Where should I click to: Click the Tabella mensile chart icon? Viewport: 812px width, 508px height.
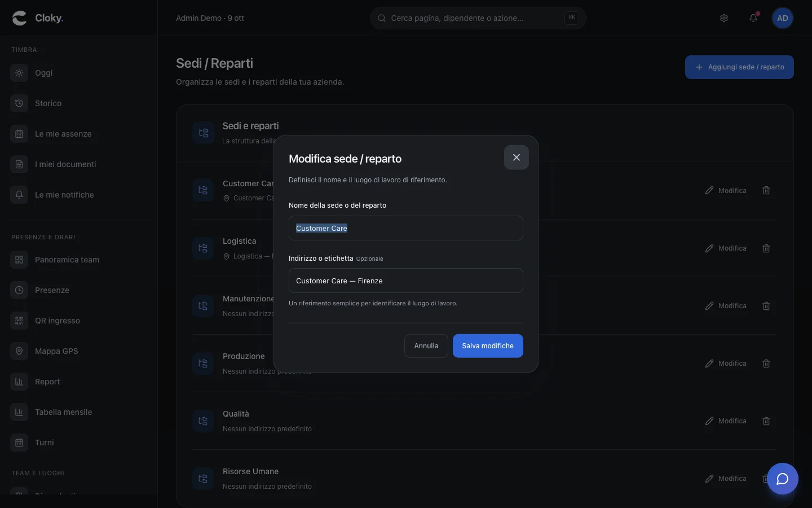pyautogui.click(x=19, y=412)
